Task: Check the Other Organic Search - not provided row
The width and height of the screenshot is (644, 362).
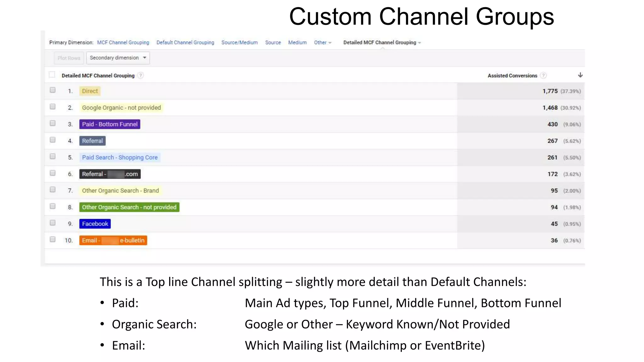Action: [53, 206]
